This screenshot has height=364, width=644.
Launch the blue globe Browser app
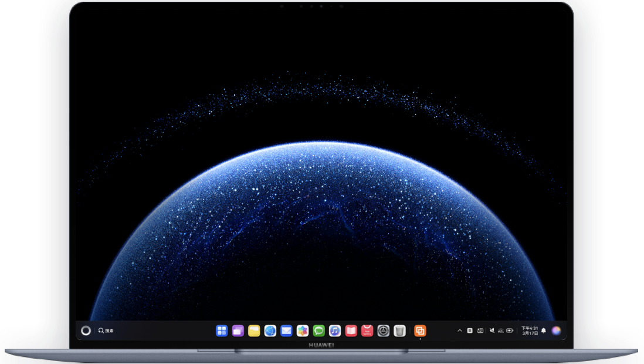[x=270, y=331]
